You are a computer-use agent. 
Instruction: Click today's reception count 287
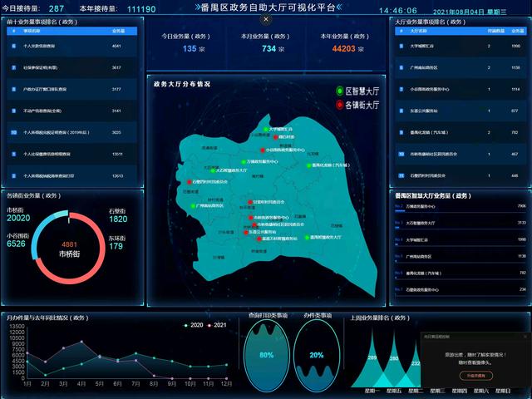57,9
